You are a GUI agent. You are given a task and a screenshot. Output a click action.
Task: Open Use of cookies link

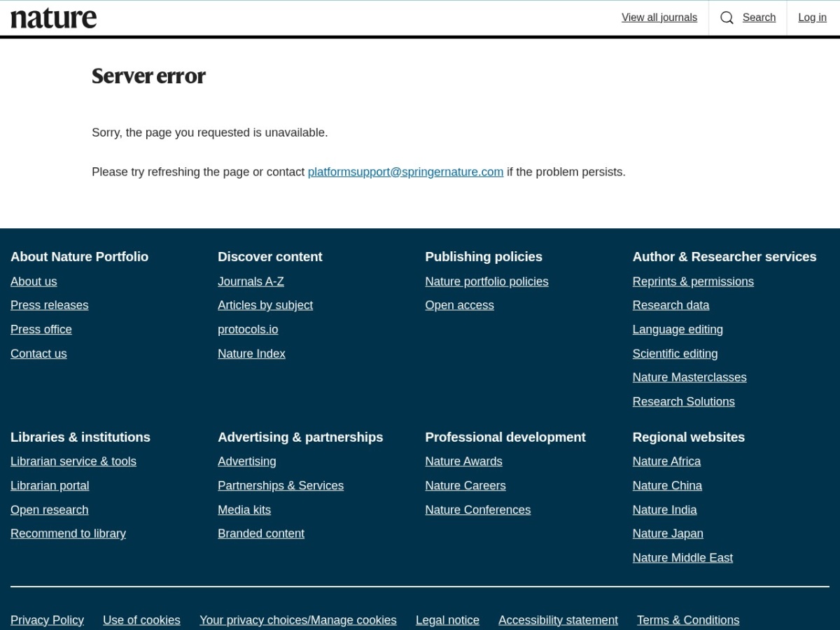click(141, 620)
